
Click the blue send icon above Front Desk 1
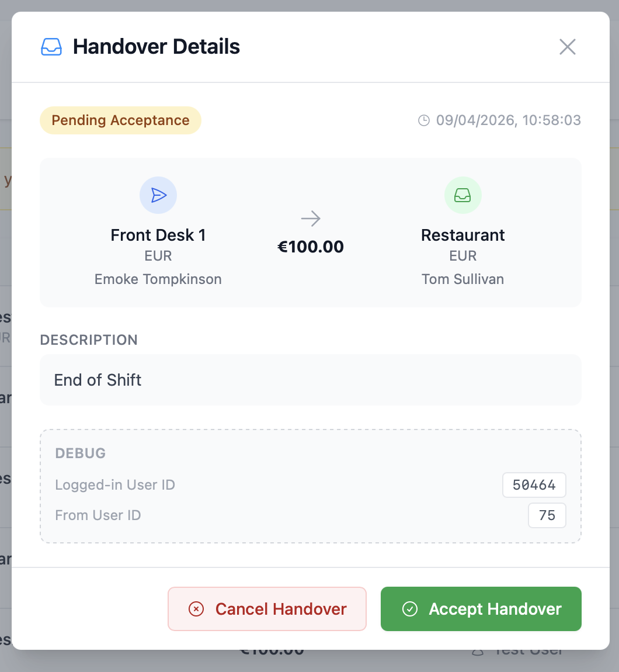click(x=158, y=195)
